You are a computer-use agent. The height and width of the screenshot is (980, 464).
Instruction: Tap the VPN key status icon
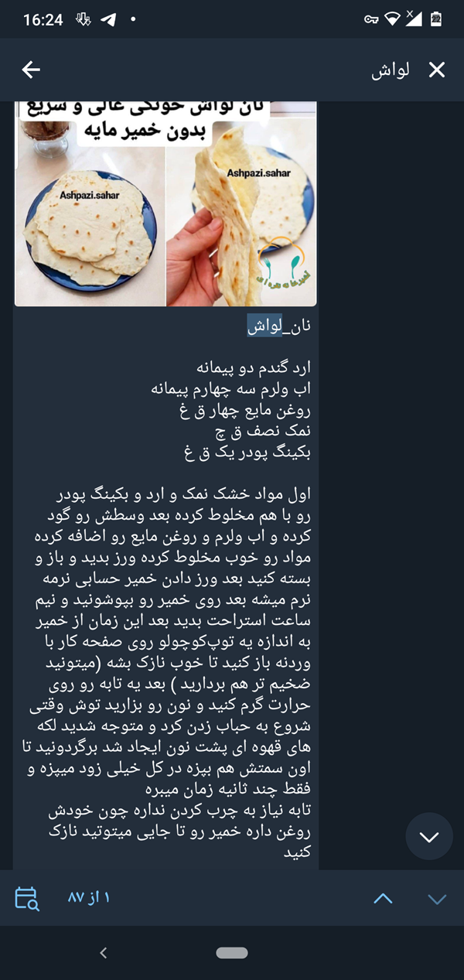372,20
